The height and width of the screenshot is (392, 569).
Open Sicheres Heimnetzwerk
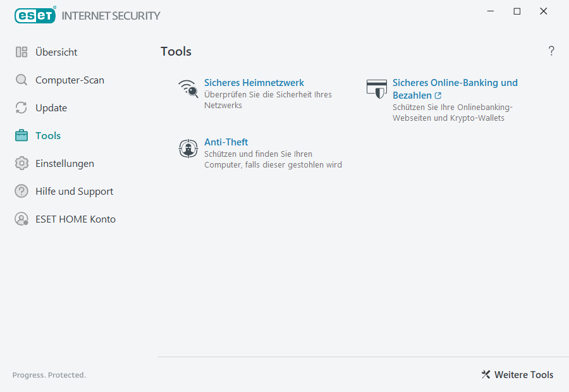pyautogui.click(x=254, y=82)
